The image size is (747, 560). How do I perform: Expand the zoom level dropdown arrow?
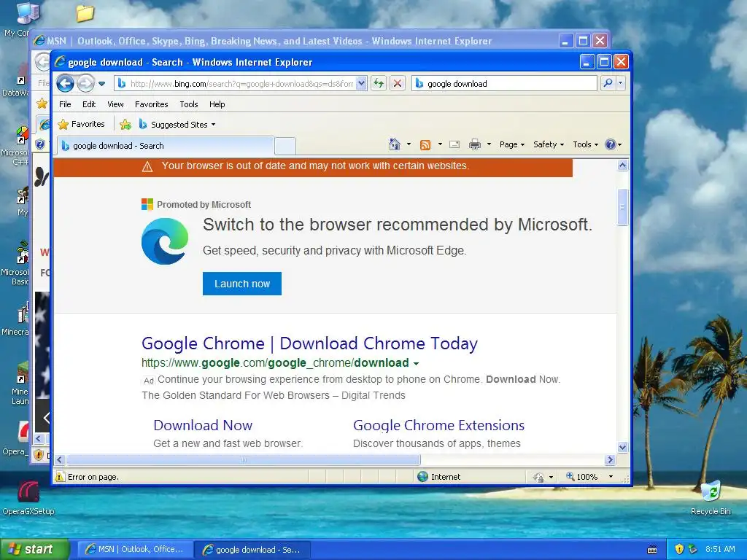coord(611,477)
